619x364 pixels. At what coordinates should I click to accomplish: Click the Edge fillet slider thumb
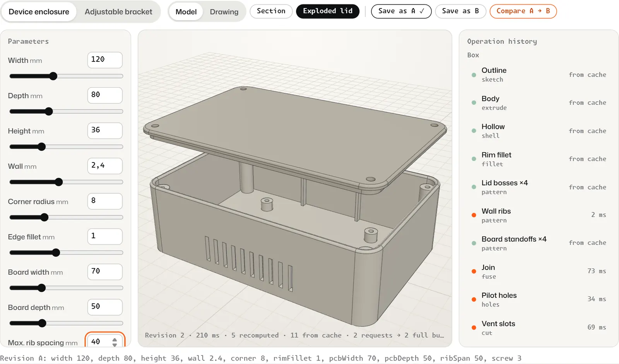coord(56,253)
